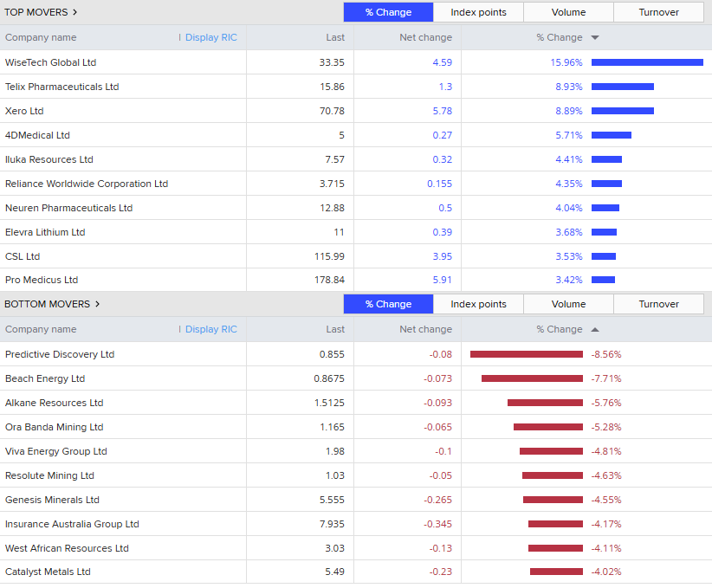Open Telix Pharmaceuticals Ltd row
Screen dimensions: 712x588
[356, 87]
